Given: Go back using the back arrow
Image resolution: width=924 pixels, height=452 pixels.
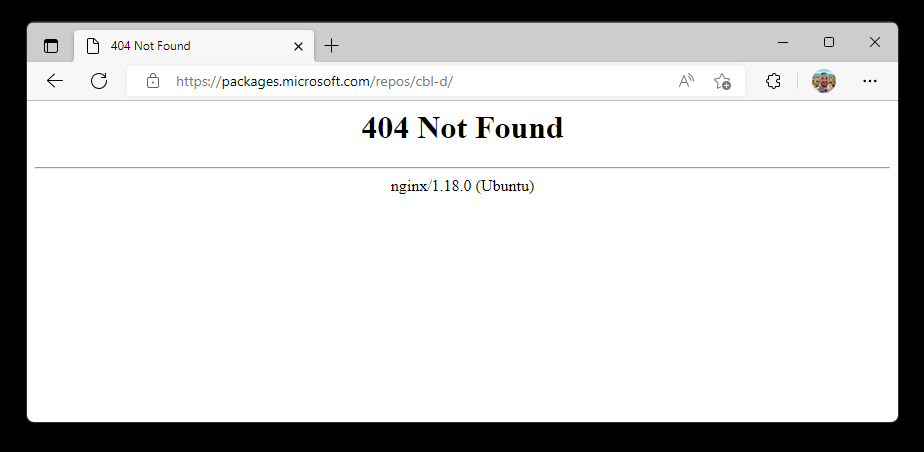Looking at the screenshot, I should point(55,81).
